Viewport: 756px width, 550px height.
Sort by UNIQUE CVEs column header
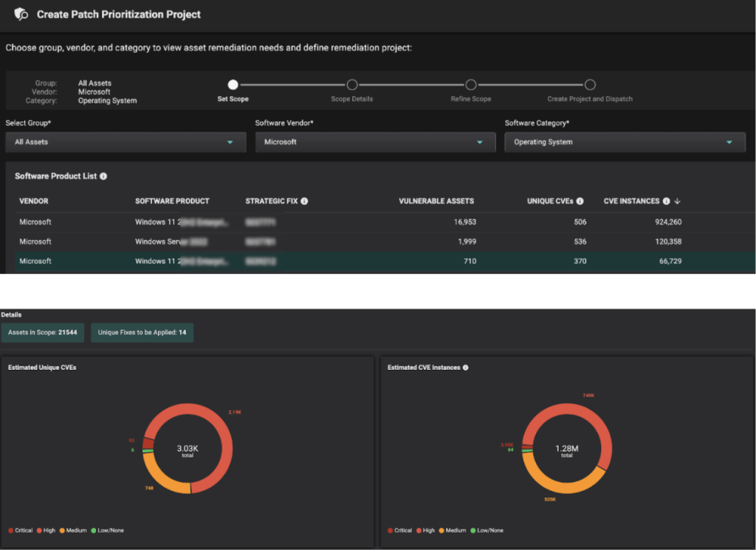[x=550, y=201]
